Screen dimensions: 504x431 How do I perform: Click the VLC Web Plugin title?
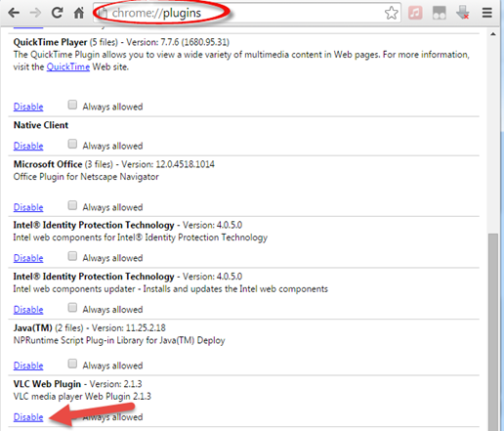coord(47,384)
